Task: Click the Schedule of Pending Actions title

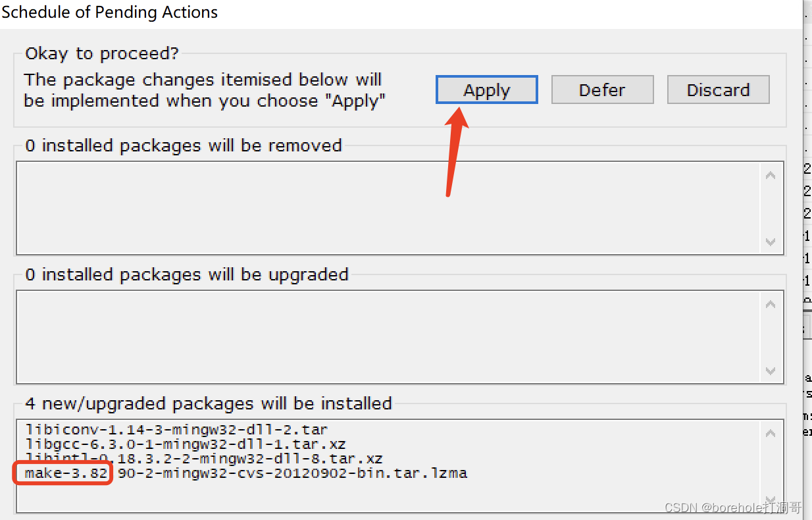Action: click(x=110, y=12)
